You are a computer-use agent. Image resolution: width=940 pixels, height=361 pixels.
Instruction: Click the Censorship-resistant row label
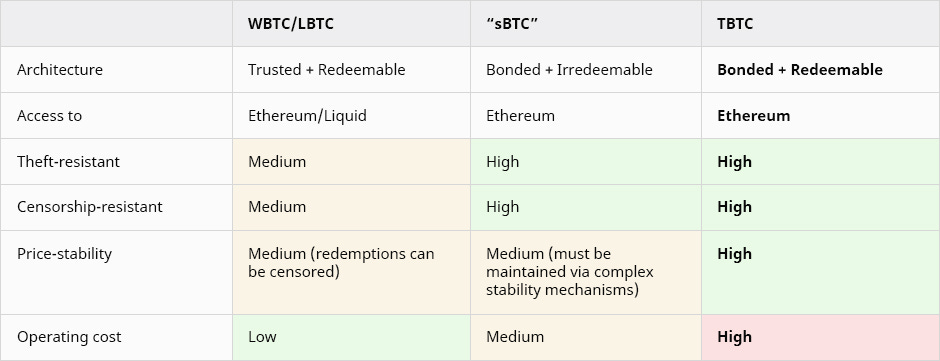pyautogui.click(x=116, y=207)
